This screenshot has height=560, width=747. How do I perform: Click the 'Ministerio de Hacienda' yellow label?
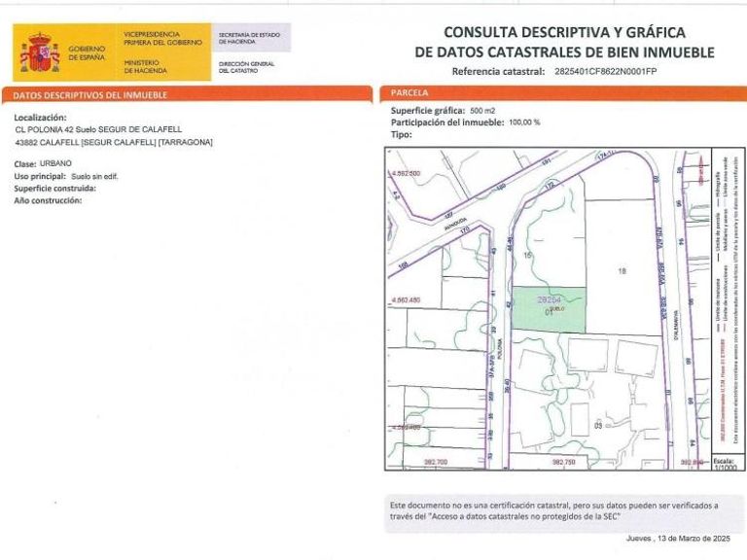tap(145, 66)
